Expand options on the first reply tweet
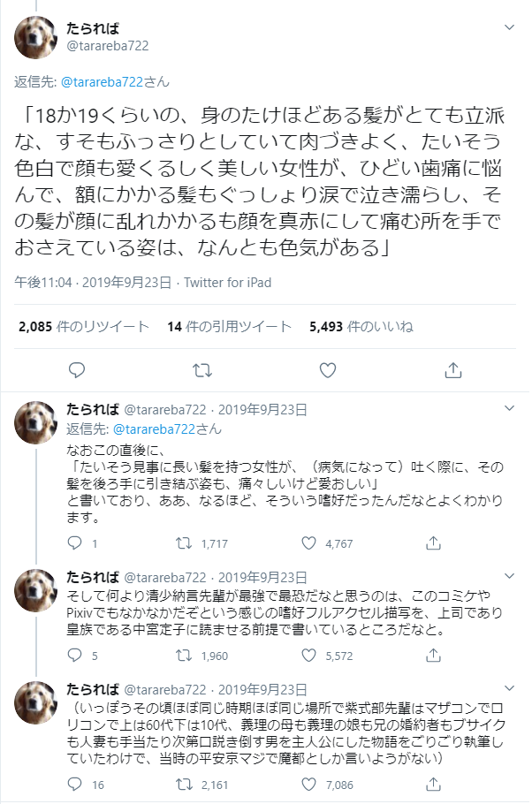 [x=509, y=409]
